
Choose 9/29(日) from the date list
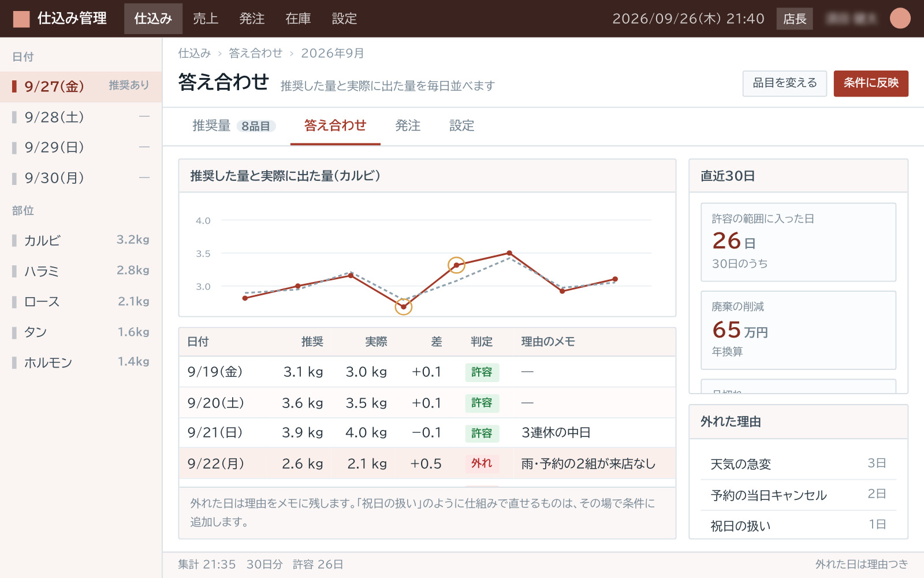pos(81,147)
